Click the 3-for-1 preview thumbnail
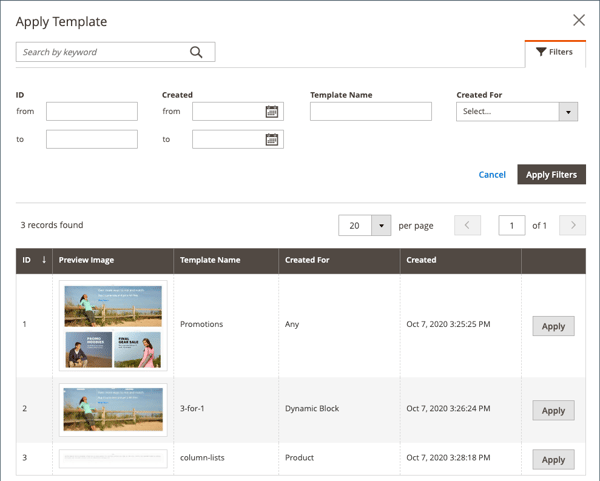Image resolution: width=600 pixels, height=481 pixels. coord(113,409)
